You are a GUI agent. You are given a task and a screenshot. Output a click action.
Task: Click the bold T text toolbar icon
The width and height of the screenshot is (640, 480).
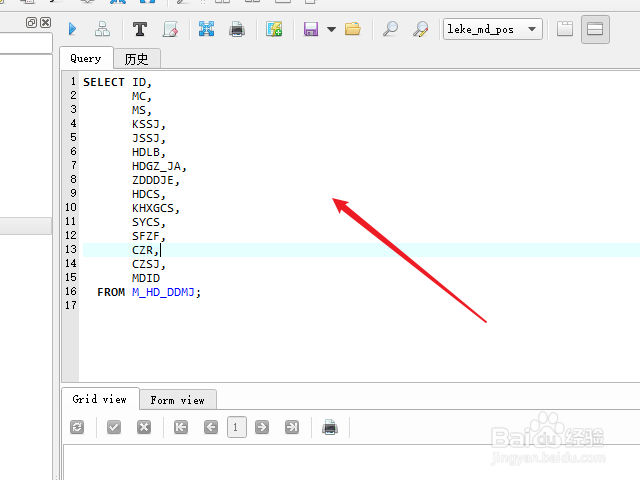(140, 29)
